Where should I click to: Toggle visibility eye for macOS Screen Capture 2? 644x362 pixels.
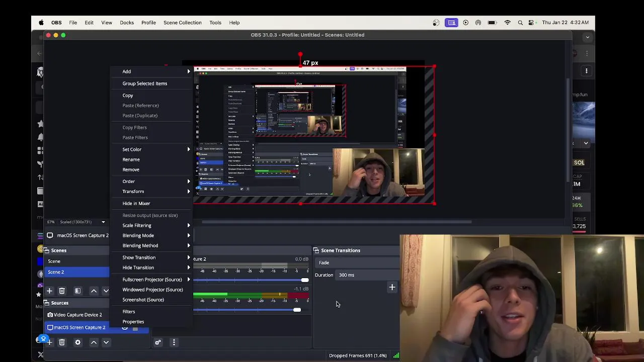tap(125, 328)
